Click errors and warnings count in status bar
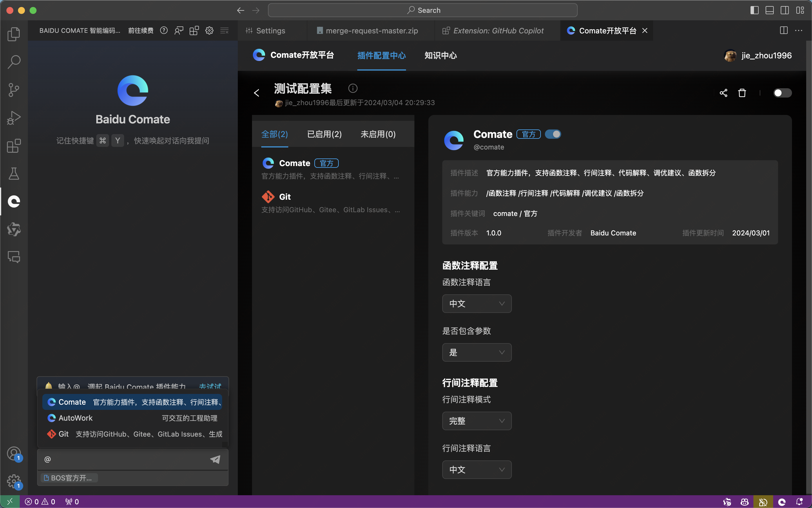 click(40, 502)
